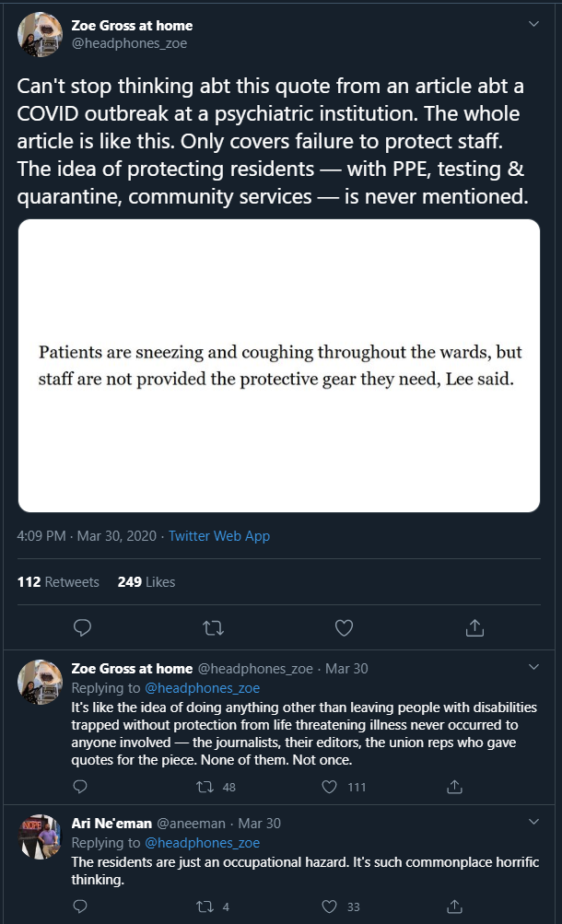
Task: Expand options chevron on Ari Ne'eman's tweet
Action: 533,822
